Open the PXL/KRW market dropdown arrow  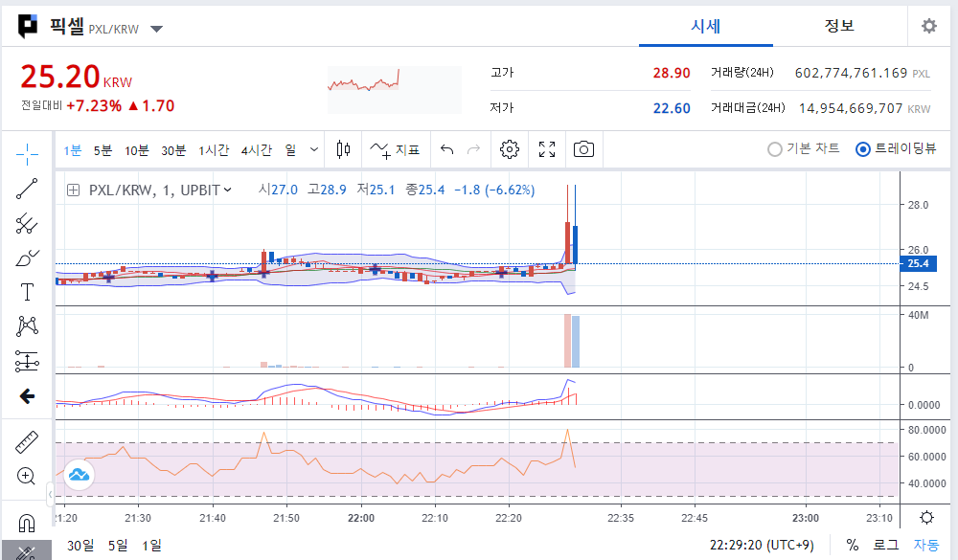156,29
